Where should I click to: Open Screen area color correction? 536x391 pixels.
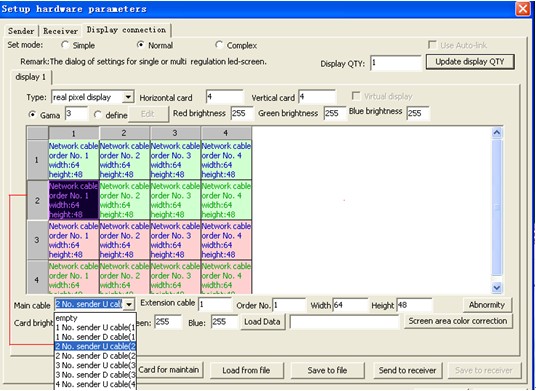pyautogui.click(x=458, y=321)
